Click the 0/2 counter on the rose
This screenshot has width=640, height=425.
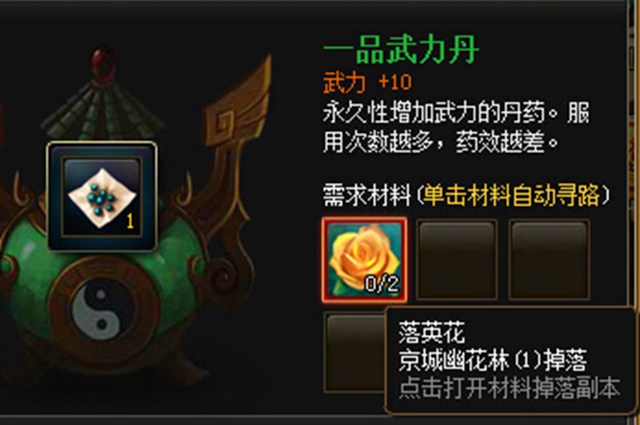point(382,283)
